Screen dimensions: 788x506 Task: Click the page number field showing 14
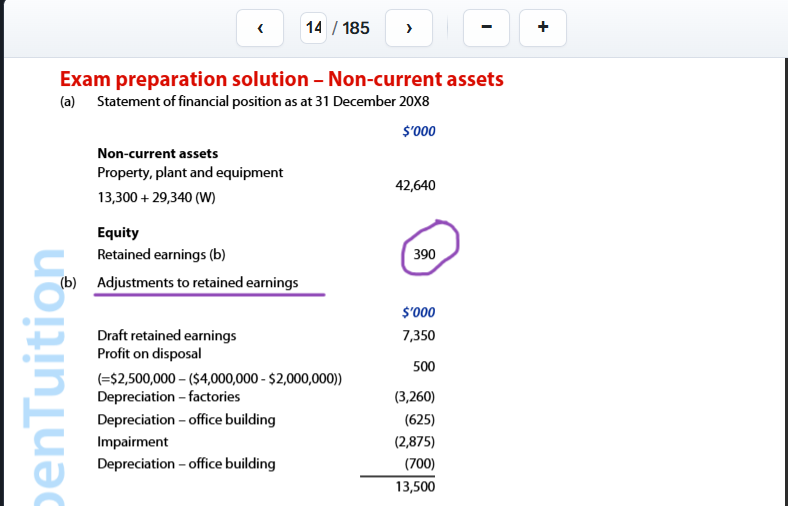(x=314, y=28)
